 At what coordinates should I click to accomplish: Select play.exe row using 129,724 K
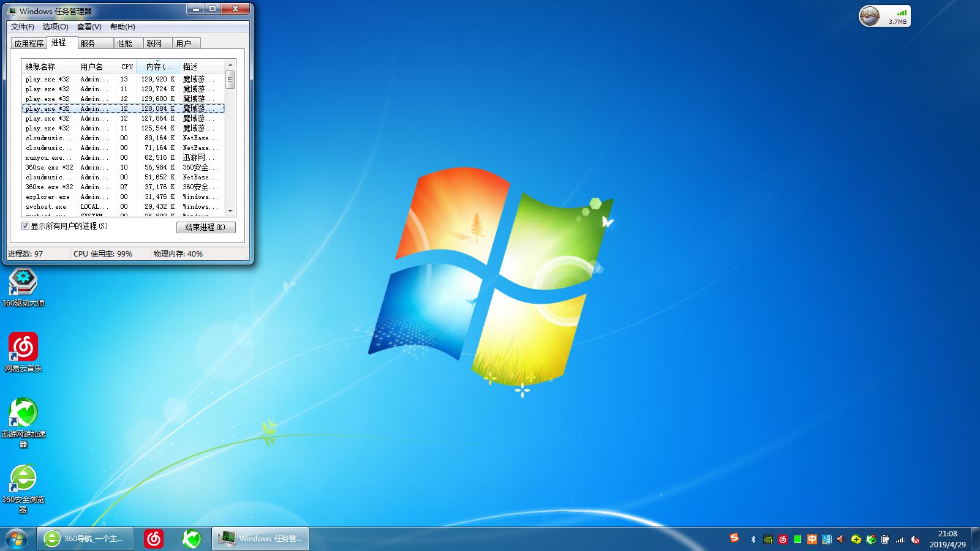(x=123, y=89)
